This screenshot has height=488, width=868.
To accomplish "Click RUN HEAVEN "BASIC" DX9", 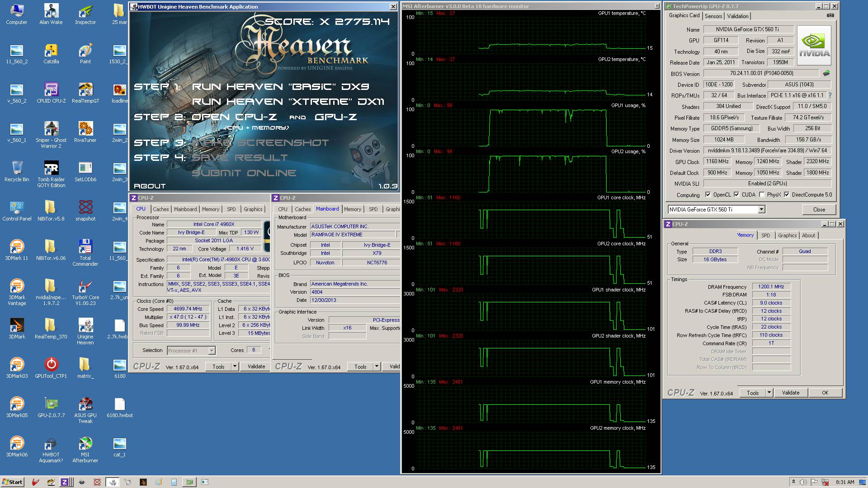I will click(280, 86).
